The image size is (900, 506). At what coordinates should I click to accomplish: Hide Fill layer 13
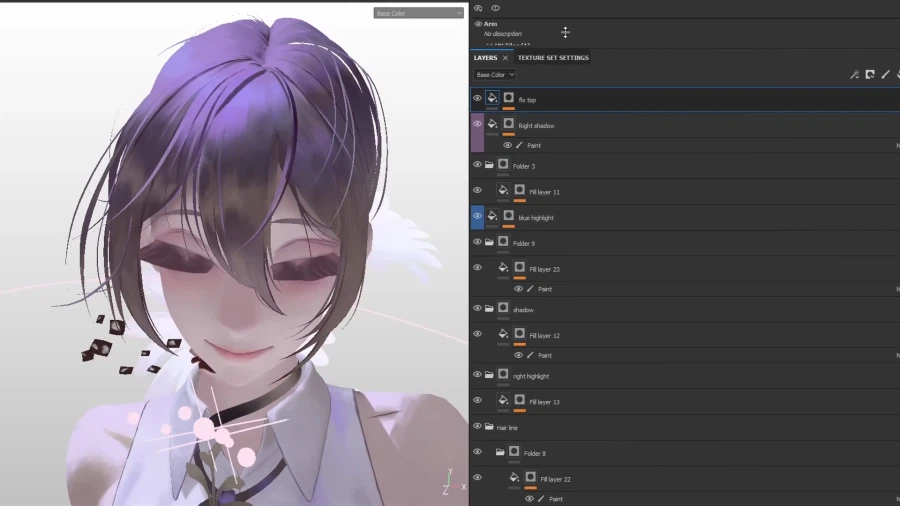pos(478,400)
